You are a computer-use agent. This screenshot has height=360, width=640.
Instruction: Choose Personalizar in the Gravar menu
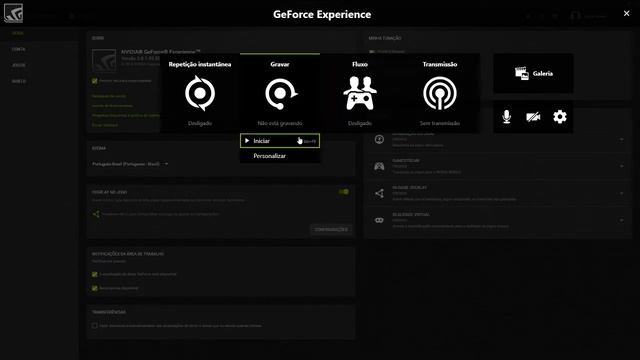269,156
